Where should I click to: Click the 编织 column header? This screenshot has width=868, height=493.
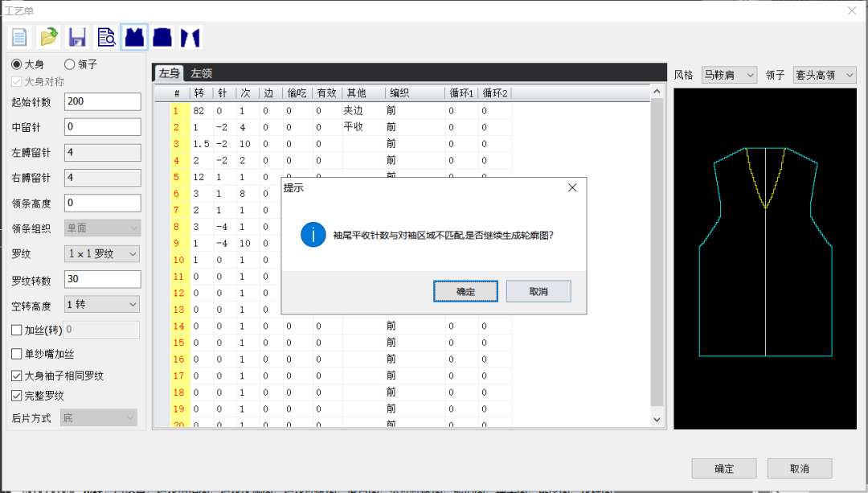pos(416,93)
